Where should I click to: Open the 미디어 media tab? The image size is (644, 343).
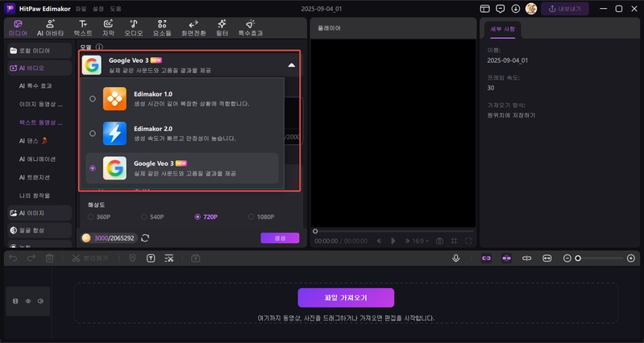coord(18,28)
